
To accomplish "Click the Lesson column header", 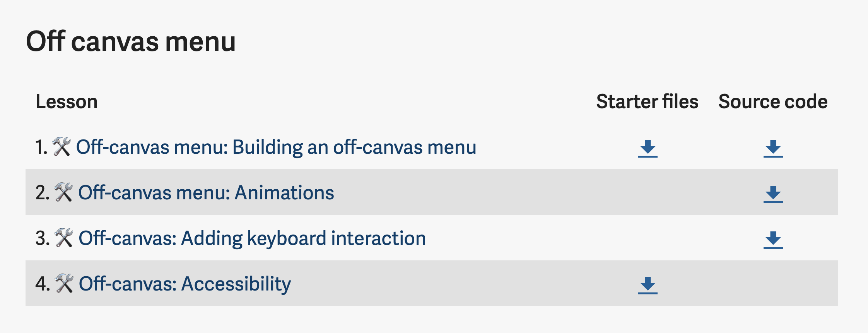I will (66, 101).
